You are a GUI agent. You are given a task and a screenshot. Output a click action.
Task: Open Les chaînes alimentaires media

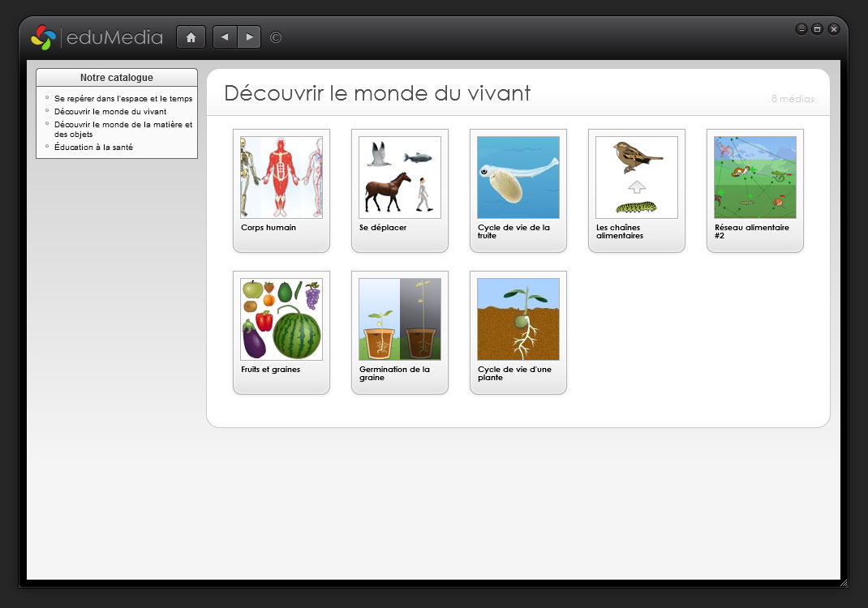tap(637, 178)
